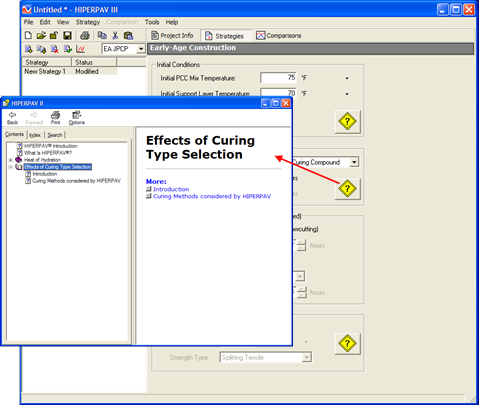Open the EA JPCP strategy type dropdown
The image size is (480, 406).
(141, 49)
